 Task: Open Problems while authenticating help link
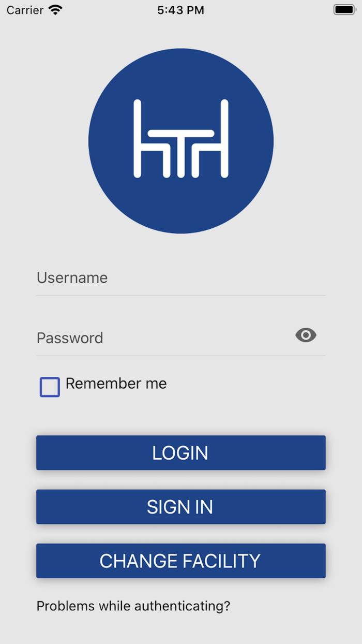click(x=133, y=606)
